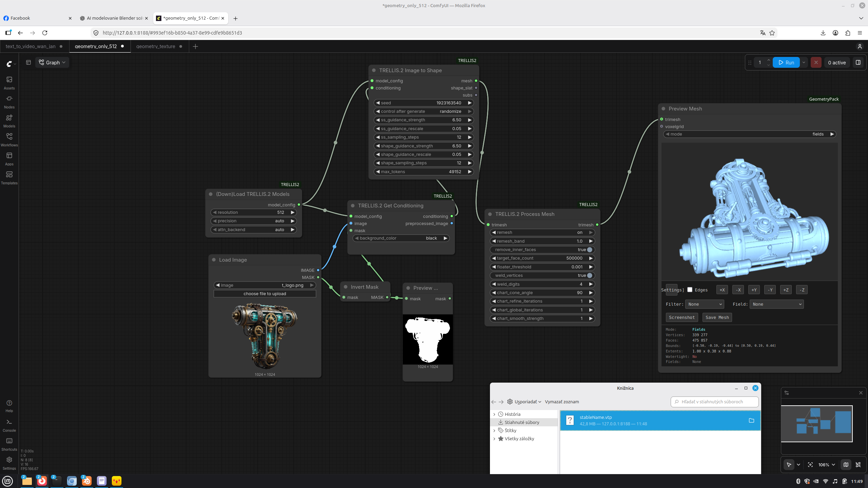Open Blender from the taskbar
The image size is (868, 488).
86,481
